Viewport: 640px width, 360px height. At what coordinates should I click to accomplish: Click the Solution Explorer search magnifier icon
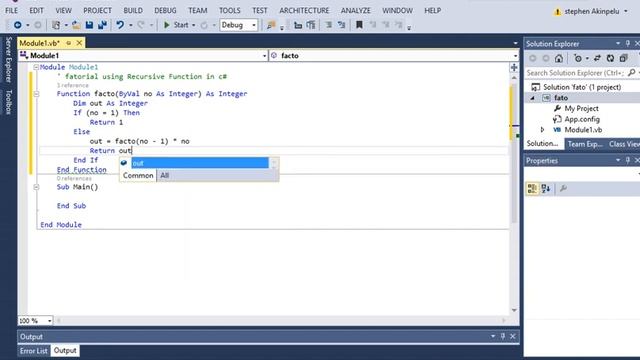[x=631, y=73]
